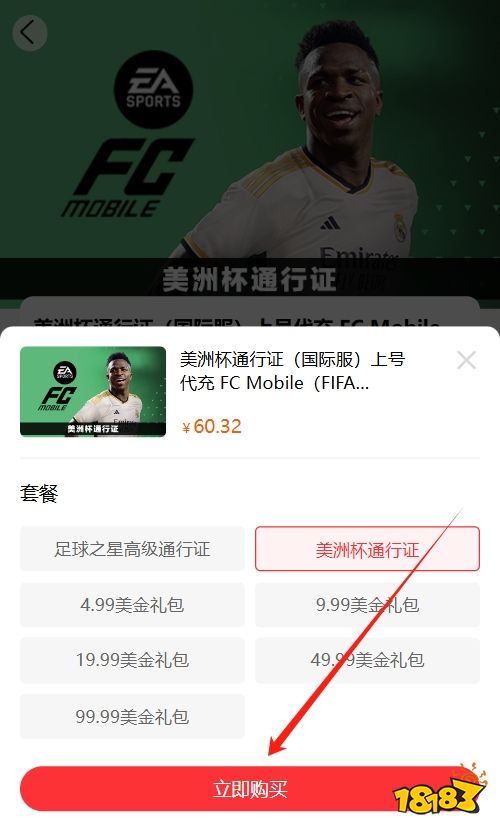
Task: Click the EA Sports circular logo in banner
Action: (153, 90)
